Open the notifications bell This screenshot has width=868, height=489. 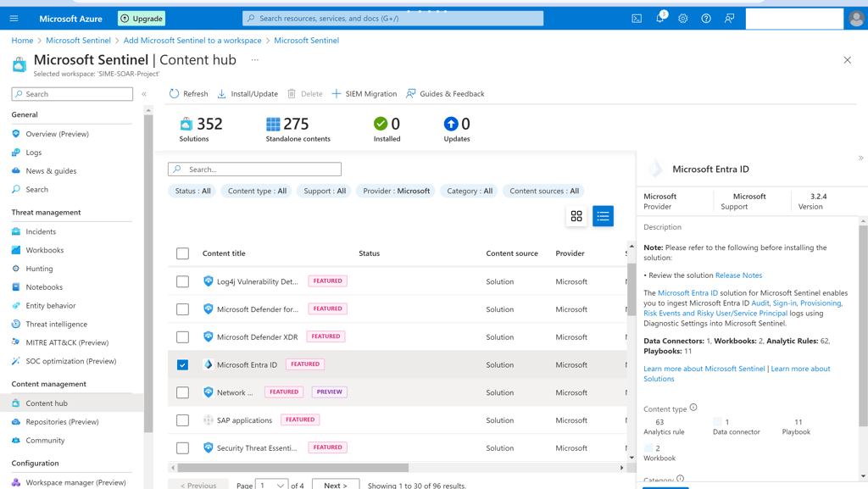[x=659, y=19]
